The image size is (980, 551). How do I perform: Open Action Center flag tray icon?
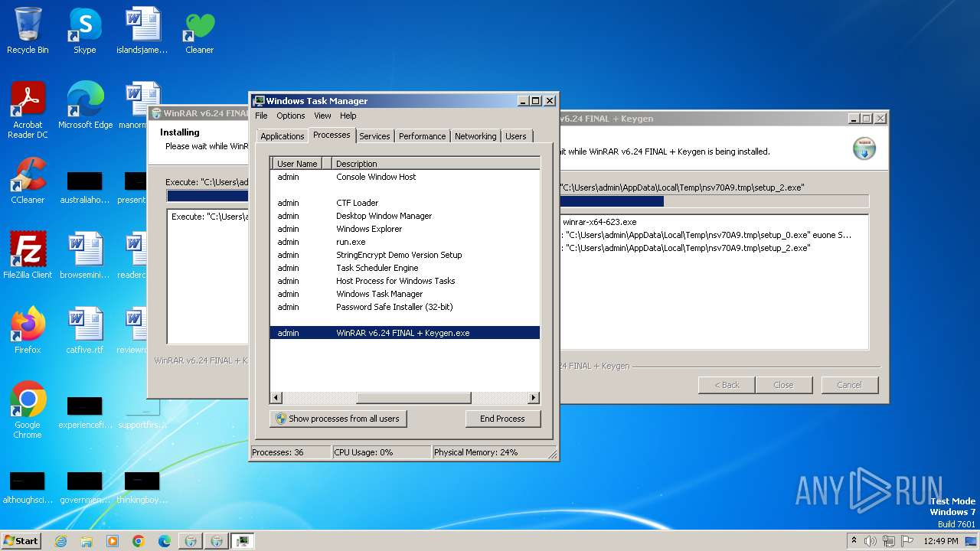click(906, 541)
